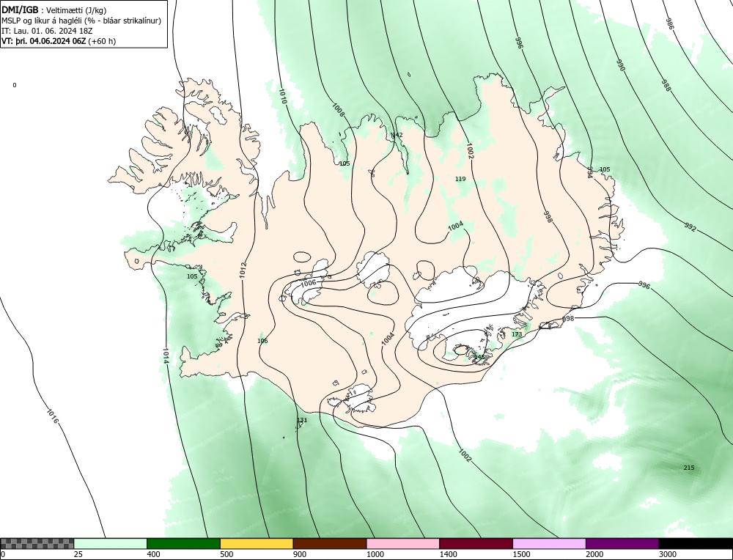Click the '1012' isobar label

tap(243, 270)
